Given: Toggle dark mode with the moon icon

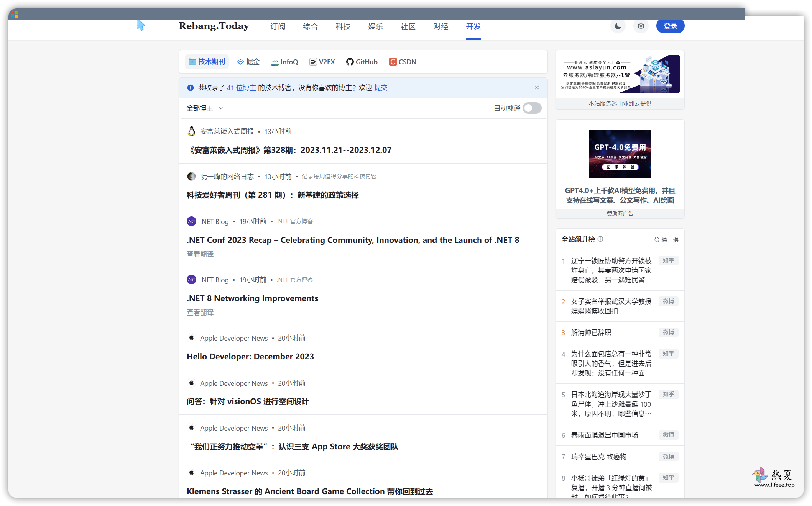Looking at the screenshot, I should point(618,26).
